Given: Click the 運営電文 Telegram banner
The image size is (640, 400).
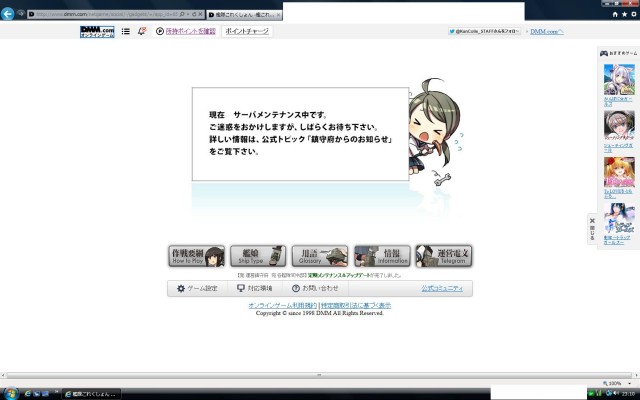Looking at the screenshot, I should [444, 256].
